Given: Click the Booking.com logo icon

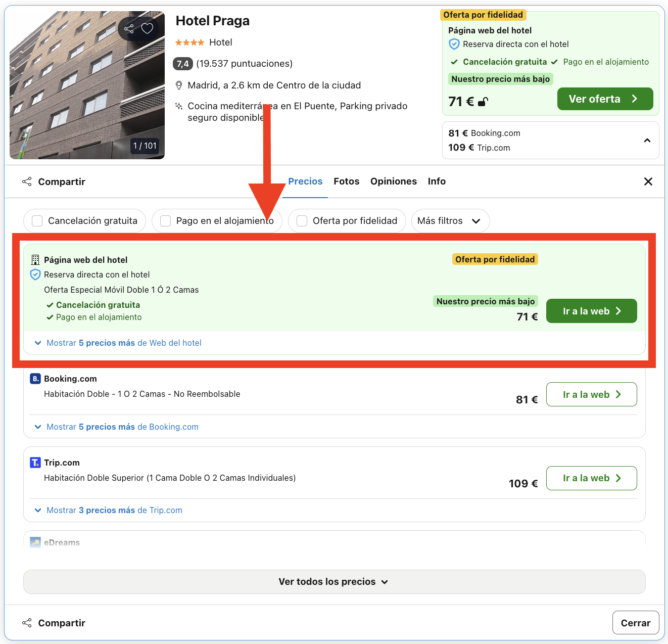Looking at the screenshot, I should click(35, 379).
